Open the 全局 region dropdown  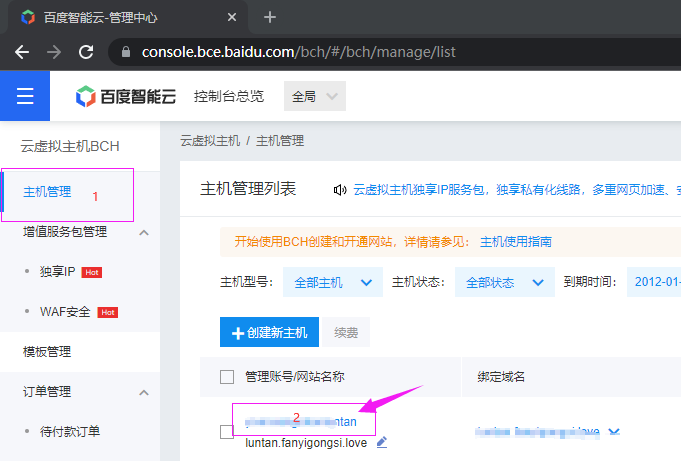tap(315, 97)
